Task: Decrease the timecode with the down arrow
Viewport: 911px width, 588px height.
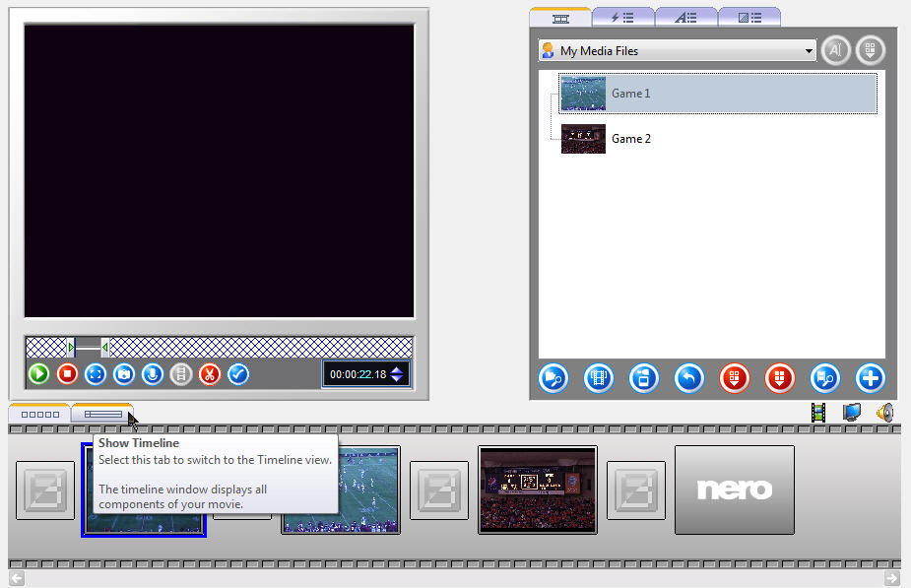Action: click(x=397, y=379)
